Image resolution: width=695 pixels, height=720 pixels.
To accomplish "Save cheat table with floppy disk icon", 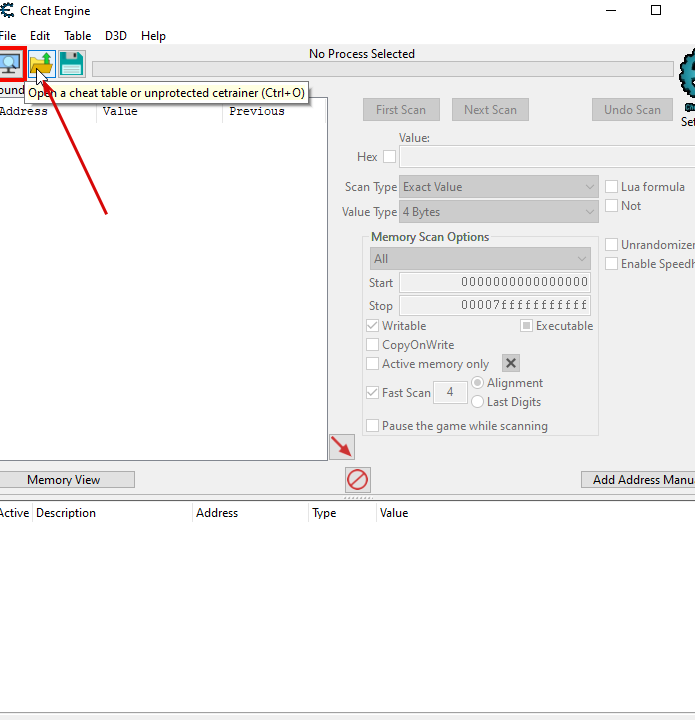I will click(72, 64).
